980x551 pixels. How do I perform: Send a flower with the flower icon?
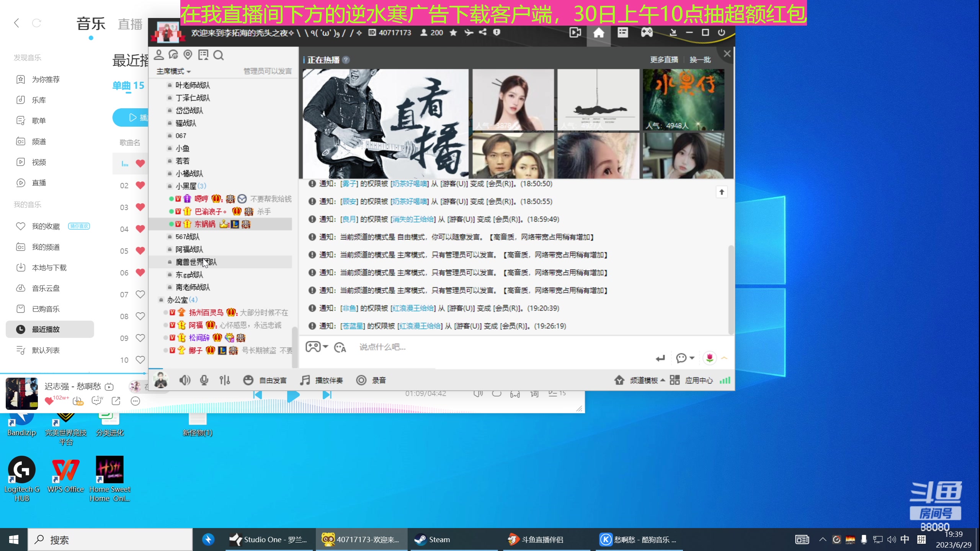pyautogui.click(x=709, y=358)
